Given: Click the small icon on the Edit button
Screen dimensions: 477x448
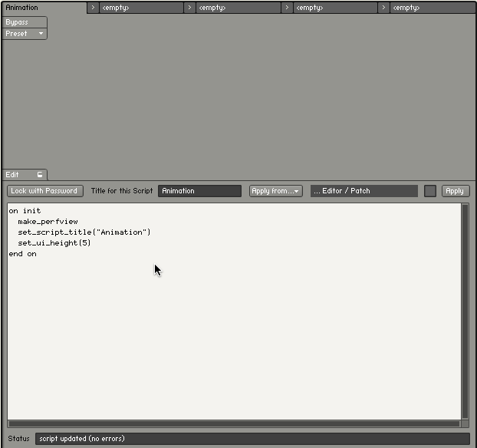Looking at the screenshot, I should tap(40, 175).
